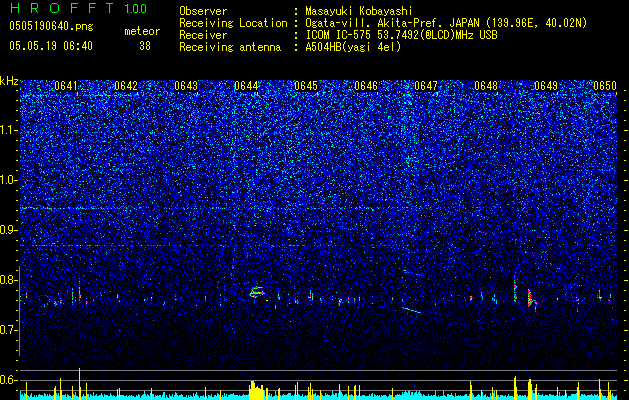Image resolution: width=629 pixels, height=400 pixels.
Task: Click the slanted echo trace below 0647
Action: pyautogui.click(x=412, y=310)
